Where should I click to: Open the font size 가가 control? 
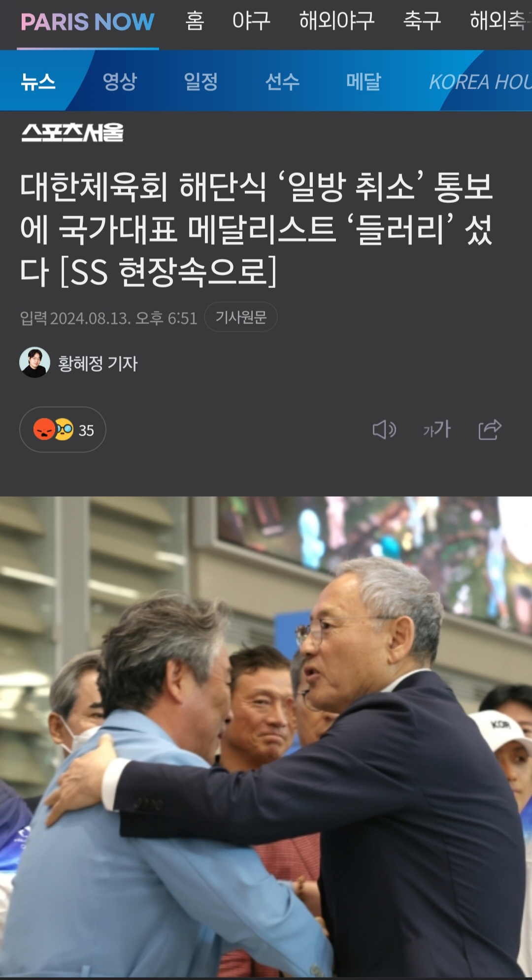pos(437,429)
